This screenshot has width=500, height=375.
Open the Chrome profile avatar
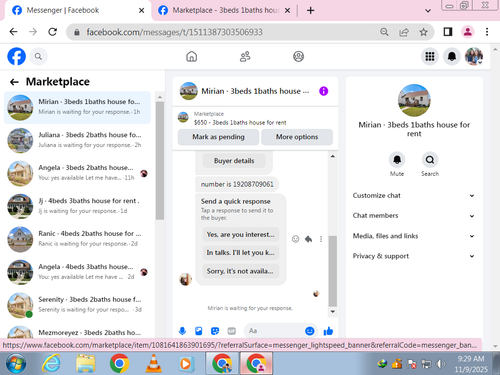[468, 32]
